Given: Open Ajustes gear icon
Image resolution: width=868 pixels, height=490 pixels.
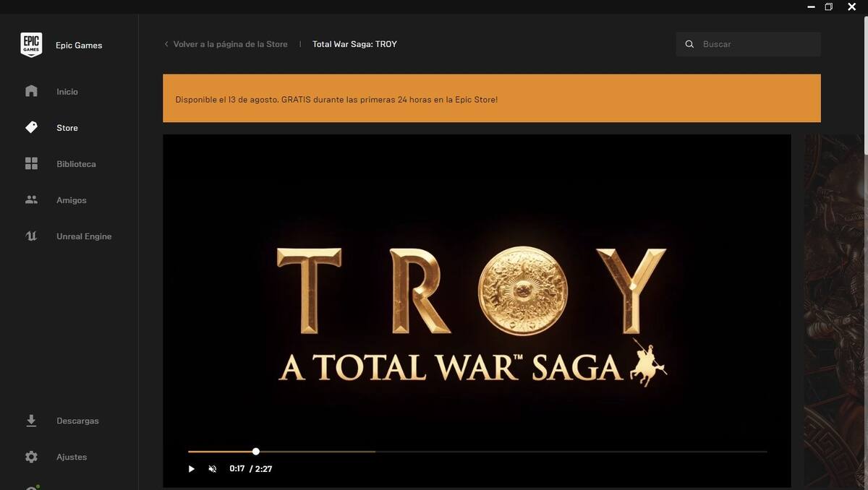Looking at the screenshot, I should click(31, 457).
